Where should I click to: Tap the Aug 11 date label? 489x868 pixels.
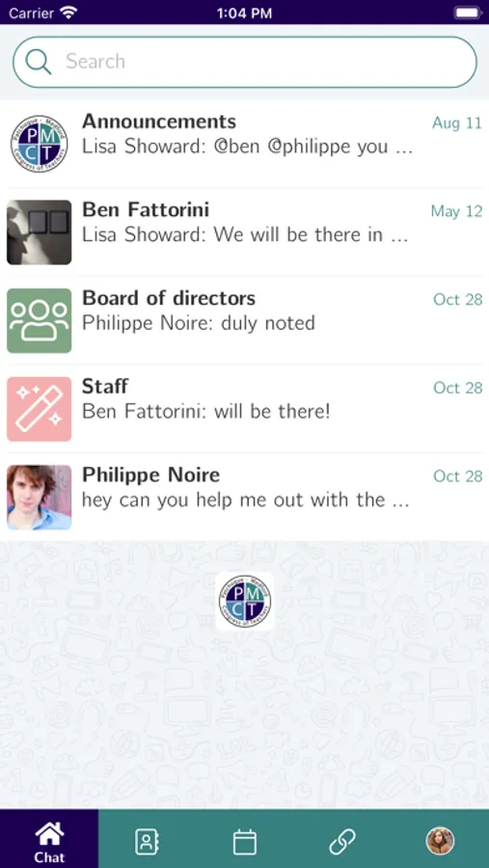coord(457,122)
